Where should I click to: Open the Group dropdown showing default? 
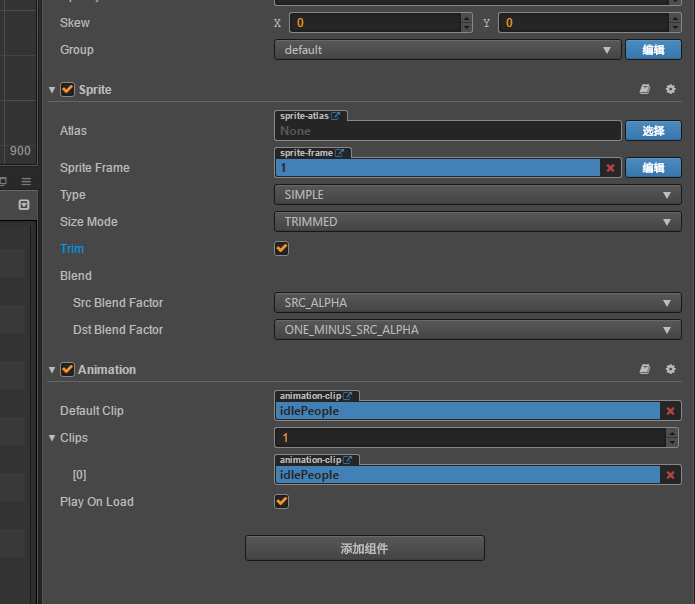tap(448, 50)
